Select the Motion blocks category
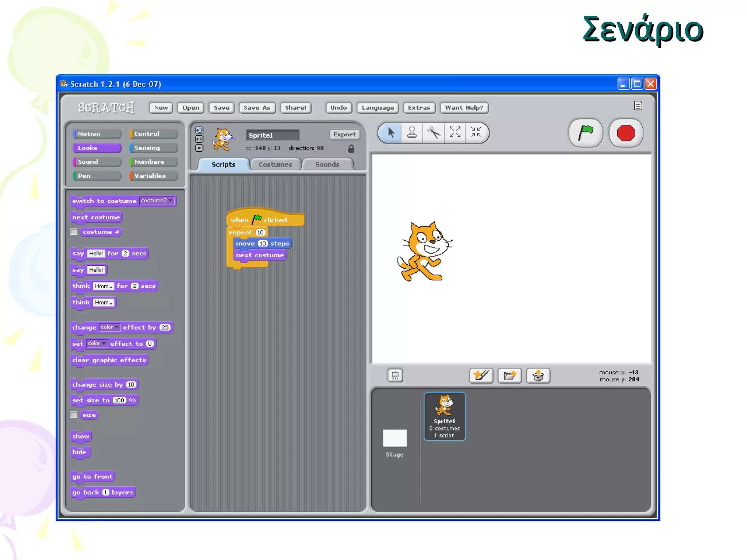Image resolution: width=747 pixels, height=560 pixels. (97, 134)
